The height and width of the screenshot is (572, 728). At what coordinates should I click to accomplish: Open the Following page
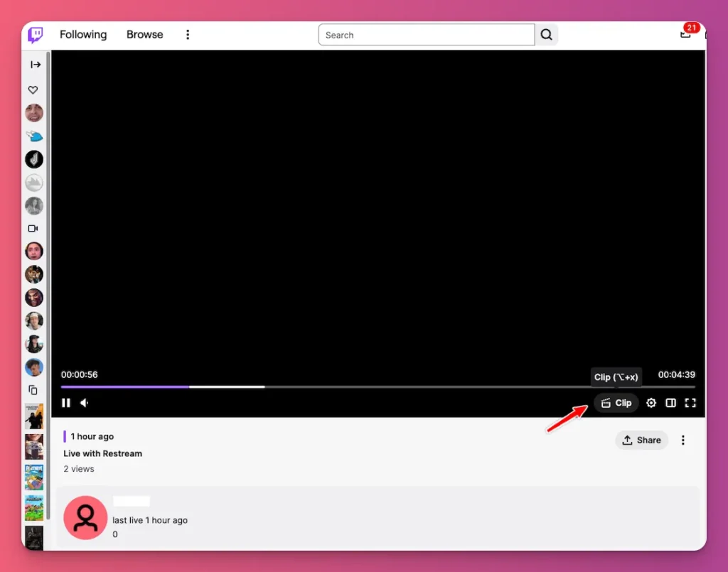[82, 34]
